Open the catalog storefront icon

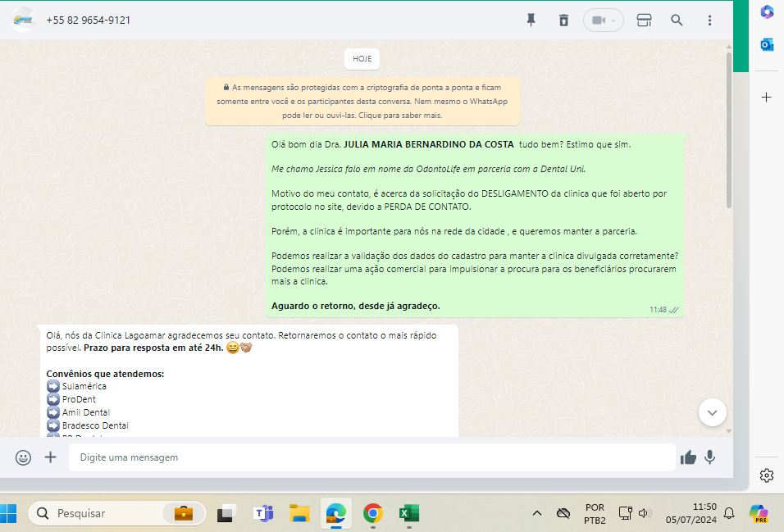pyautogui.click(x=644, y=20)
